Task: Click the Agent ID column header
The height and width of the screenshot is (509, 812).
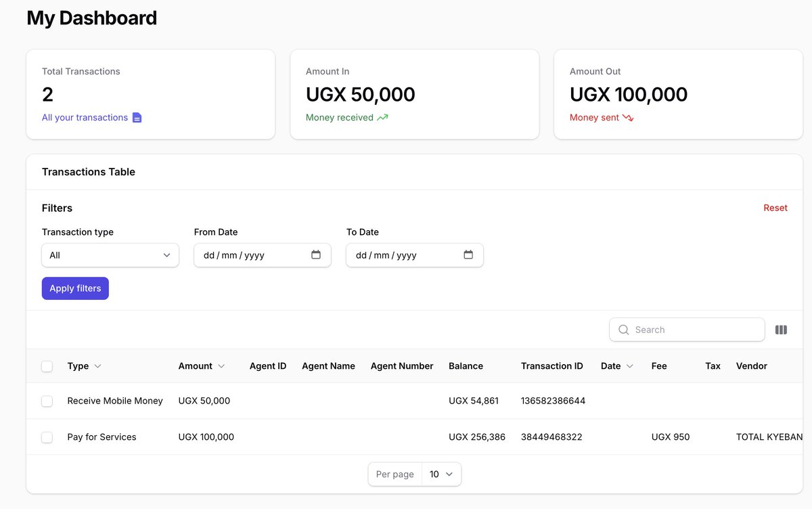Action: coord(268,366)
